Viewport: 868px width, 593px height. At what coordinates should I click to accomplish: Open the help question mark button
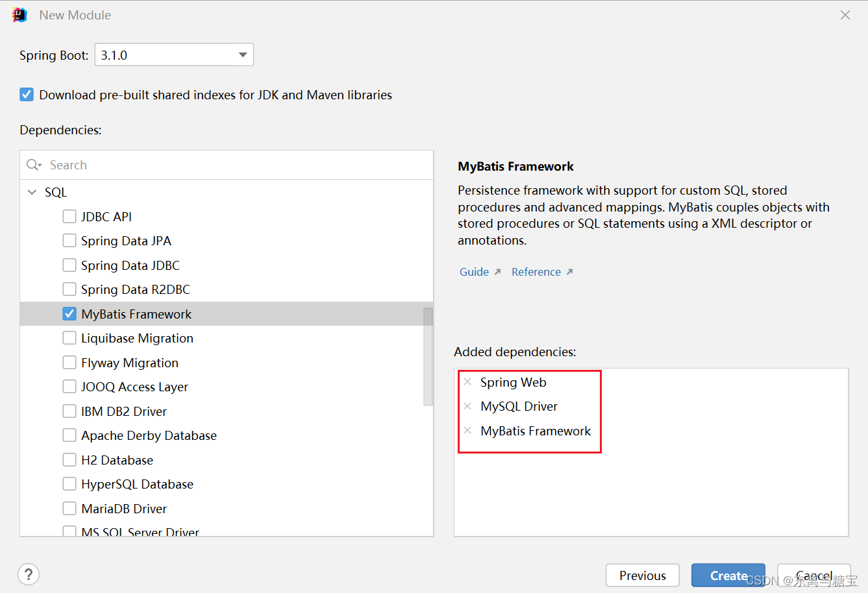click(x=29, y=574)
